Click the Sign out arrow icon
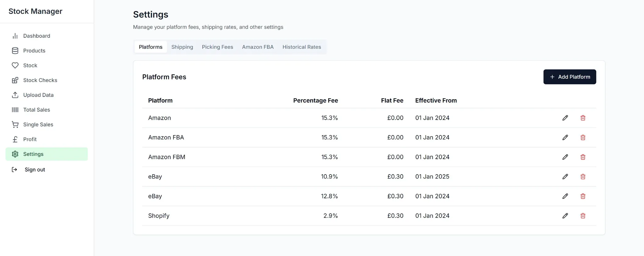This screenshot has width=644, height=256. [x=14, y=170]
